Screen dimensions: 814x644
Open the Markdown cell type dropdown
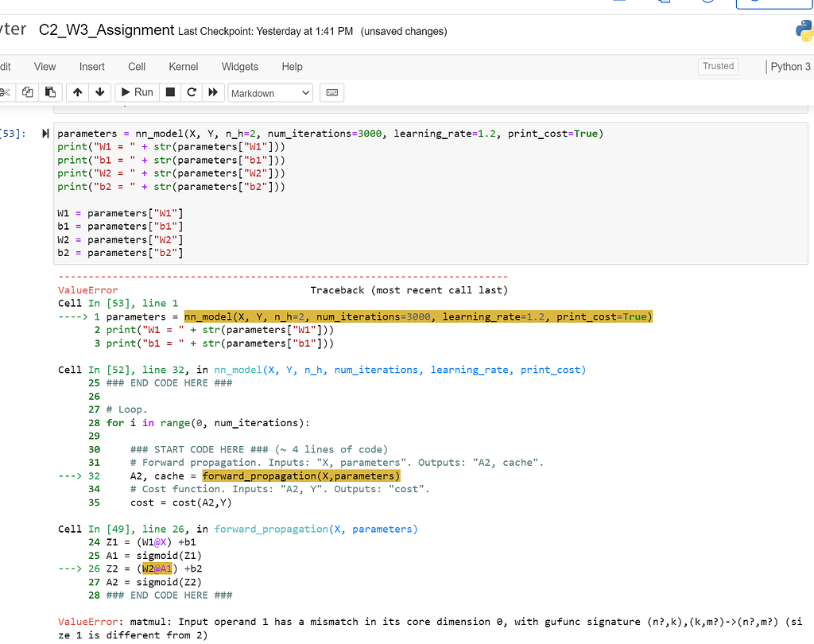[x=270, y=92]
